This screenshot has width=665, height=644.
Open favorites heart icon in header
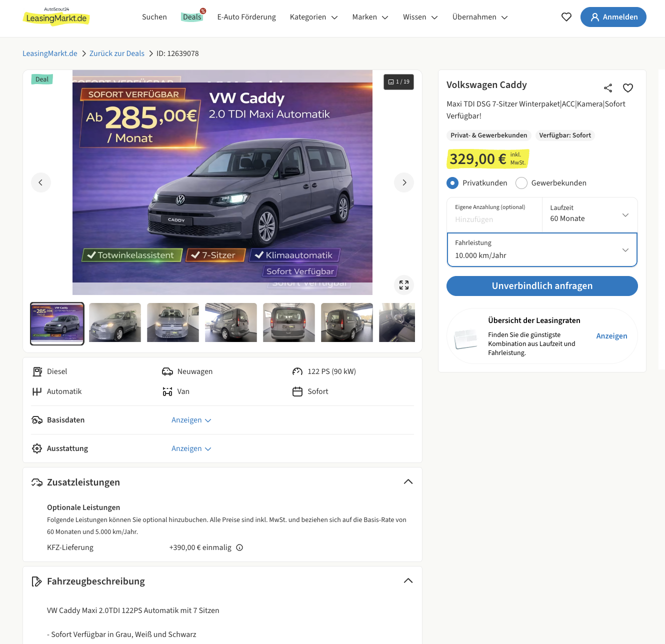tap(566, 17)
